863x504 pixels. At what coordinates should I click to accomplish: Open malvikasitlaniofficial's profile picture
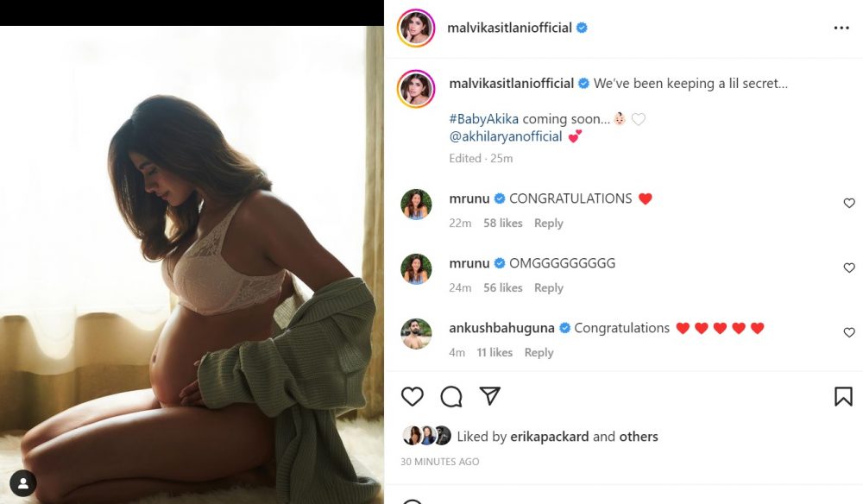416,27
